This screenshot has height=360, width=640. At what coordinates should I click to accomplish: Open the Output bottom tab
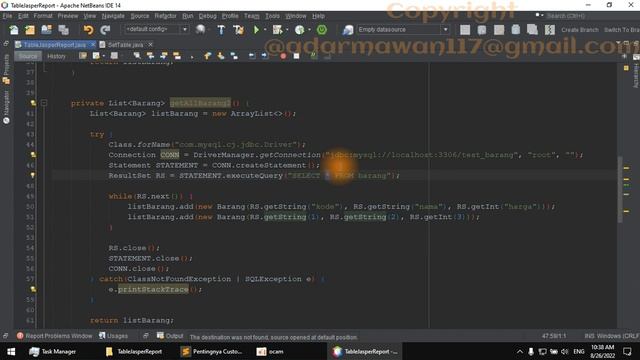(x=170, y=336)
